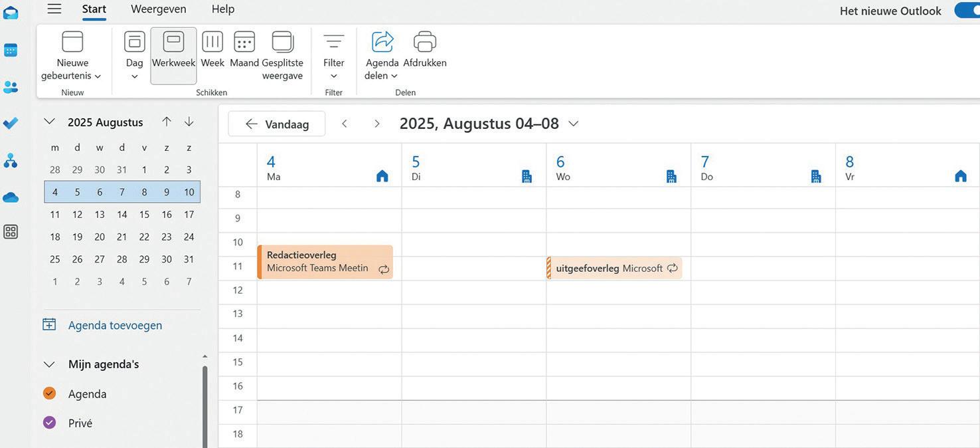Image resolution: width=980 pixels, height=448 pixels.
Task: Click home location icon on Friday 8
Action: pos(961,176)
